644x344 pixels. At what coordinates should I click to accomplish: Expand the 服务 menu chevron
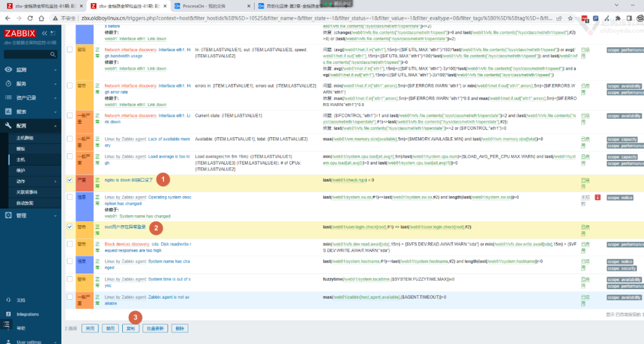pyautogui.click(x=55, y=84)
